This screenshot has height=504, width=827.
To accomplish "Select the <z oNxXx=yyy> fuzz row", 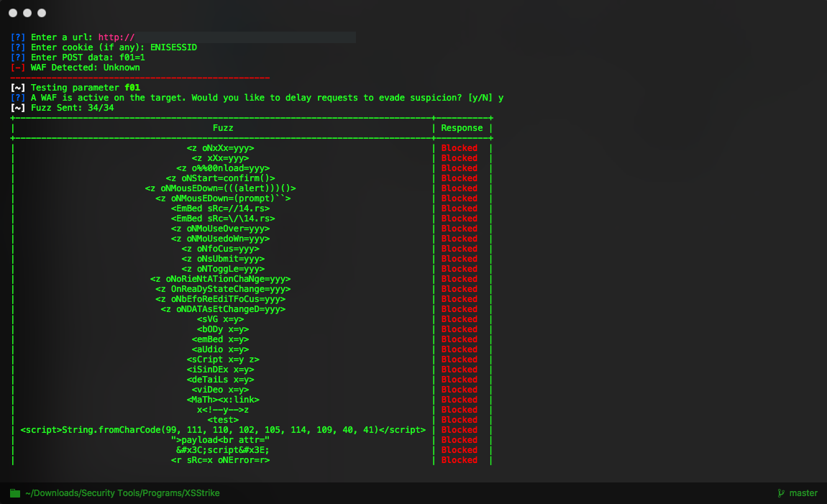I will point(220,148).
